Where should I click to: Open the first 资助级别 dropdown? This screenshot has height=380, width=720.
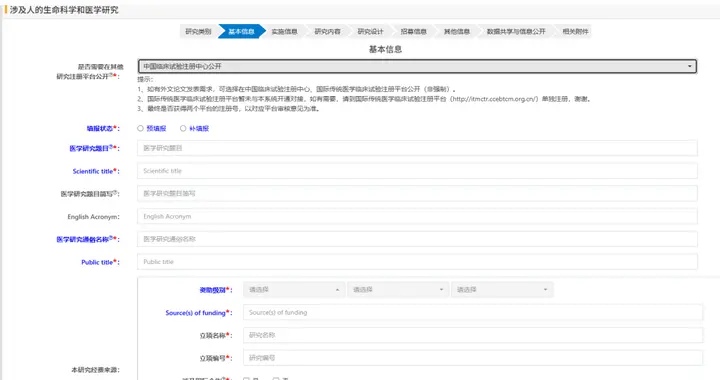point(294,290)
